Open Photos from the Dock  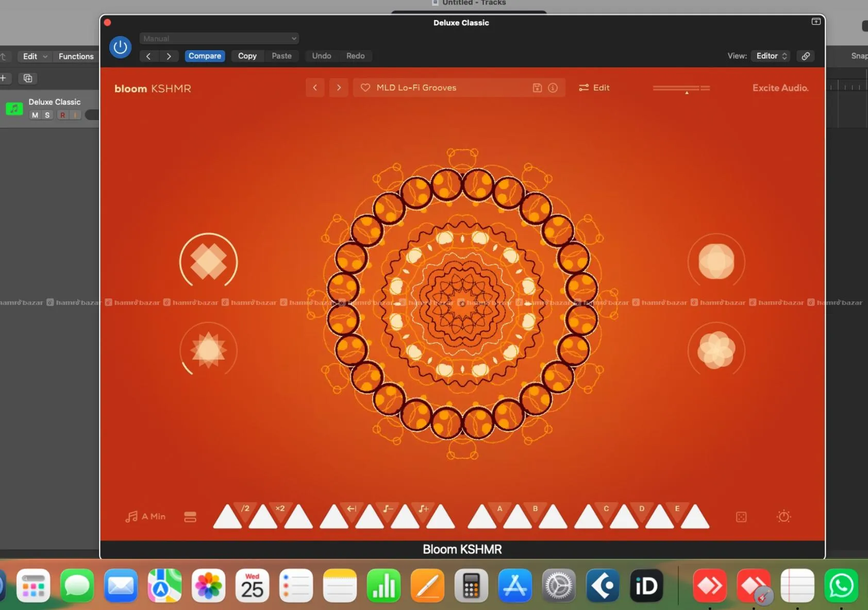click(x=209, y=586)
